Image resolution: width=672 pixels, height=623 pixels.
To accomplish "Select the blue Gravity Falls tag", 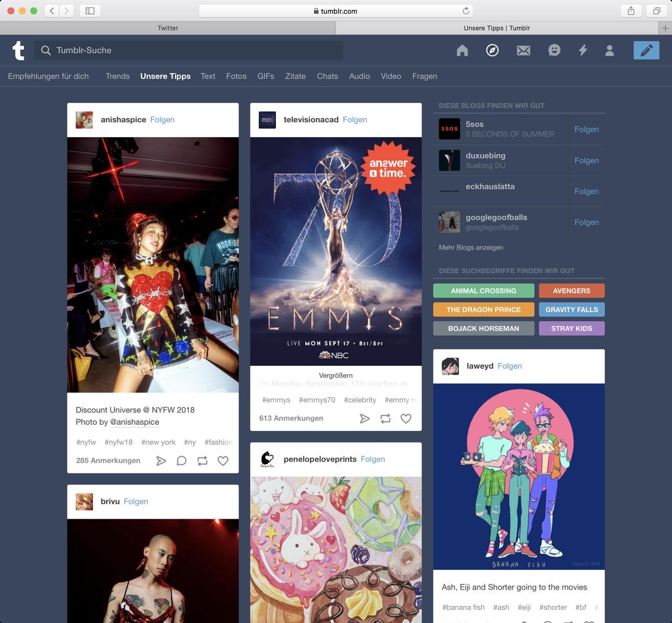I will [x=572, y=310].
